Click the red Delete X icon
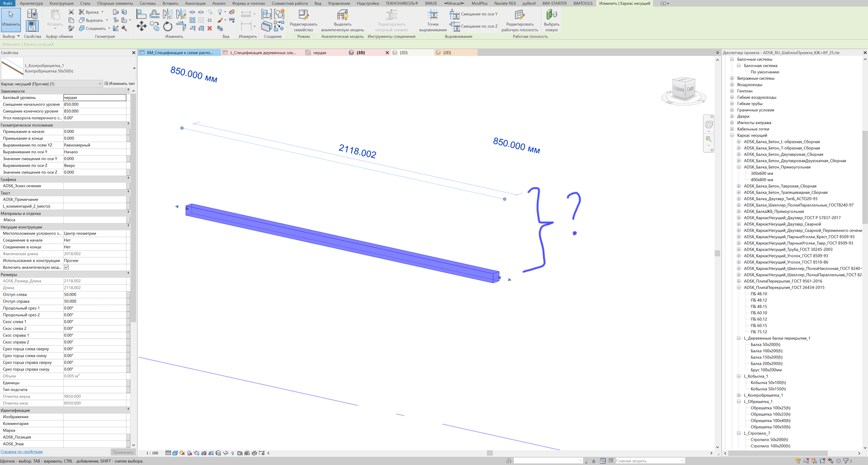This screenshot has width=868, height=465. point(209,28)
